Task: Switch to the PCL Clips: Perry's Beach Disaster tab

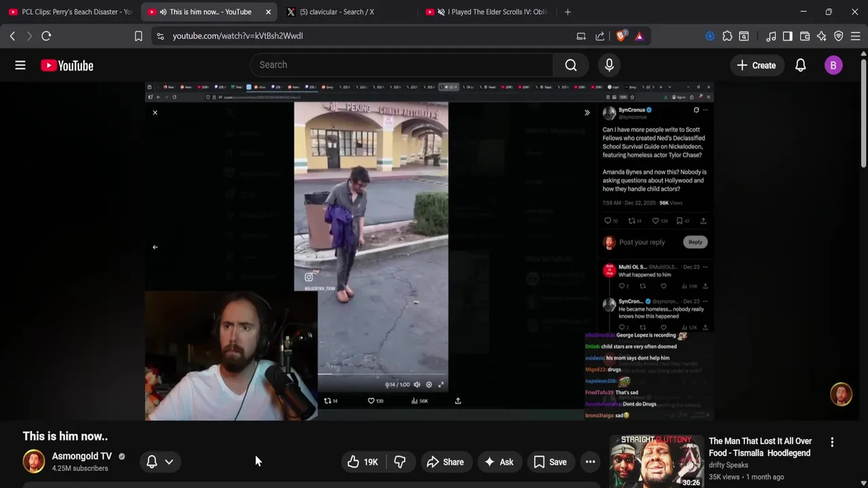Action: 71,12
